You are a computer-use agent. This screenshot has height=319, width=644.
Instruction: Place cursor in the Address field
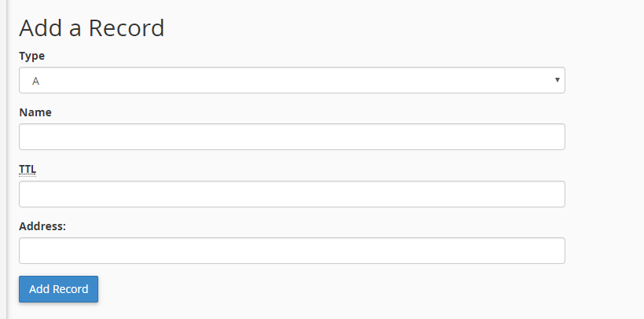pos(292,251)
